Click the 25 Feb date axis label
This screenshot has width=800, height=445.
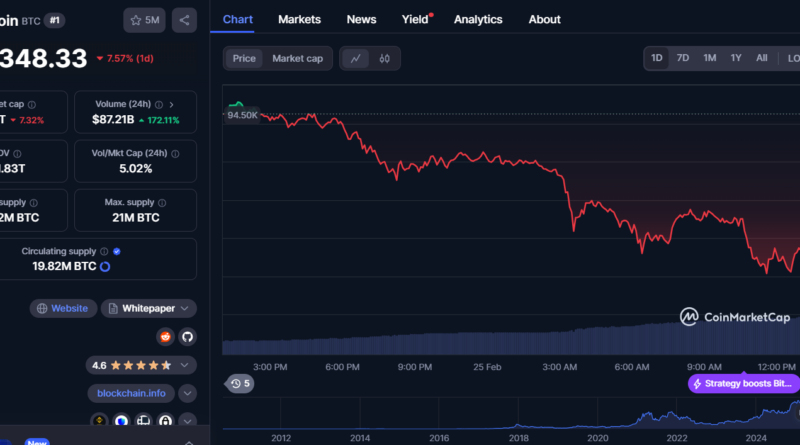point(487,367)
